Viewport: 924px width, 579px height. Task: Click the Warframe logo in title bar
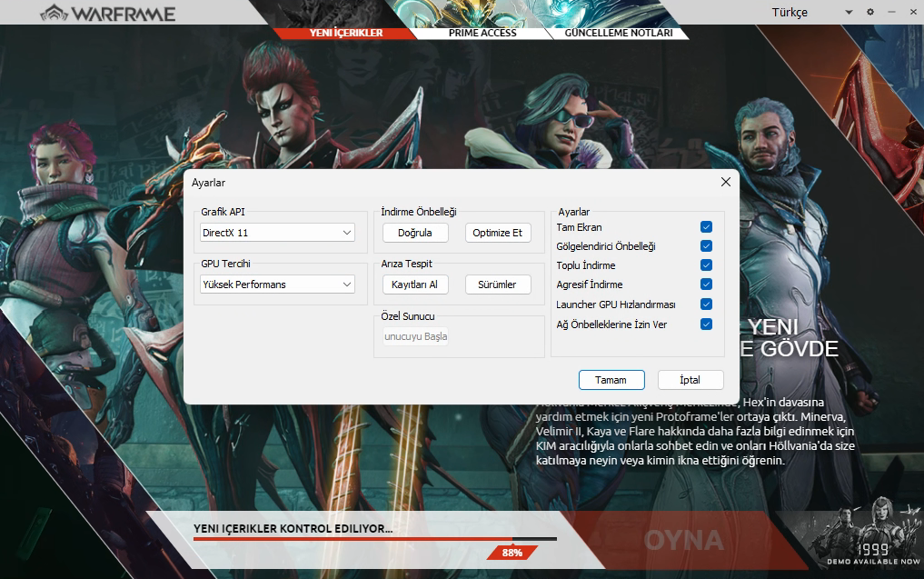click(x=108, y=13)
